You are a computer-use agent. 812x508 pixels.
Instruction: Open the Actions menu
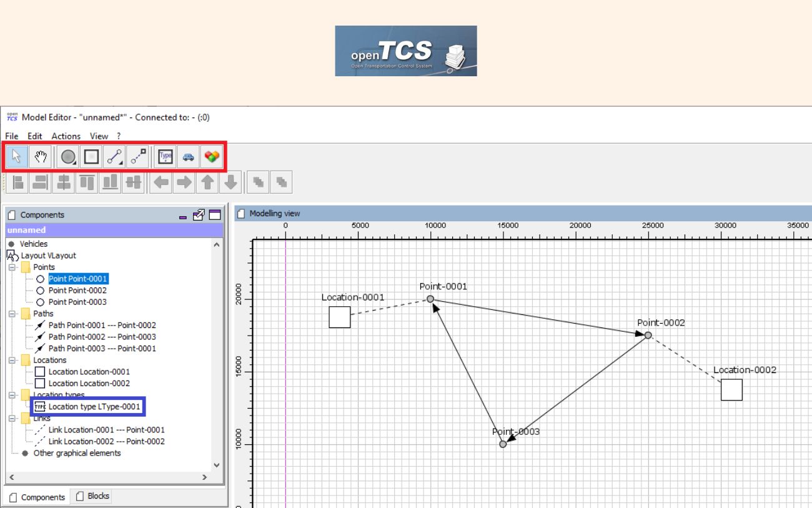tap(66, 136)
